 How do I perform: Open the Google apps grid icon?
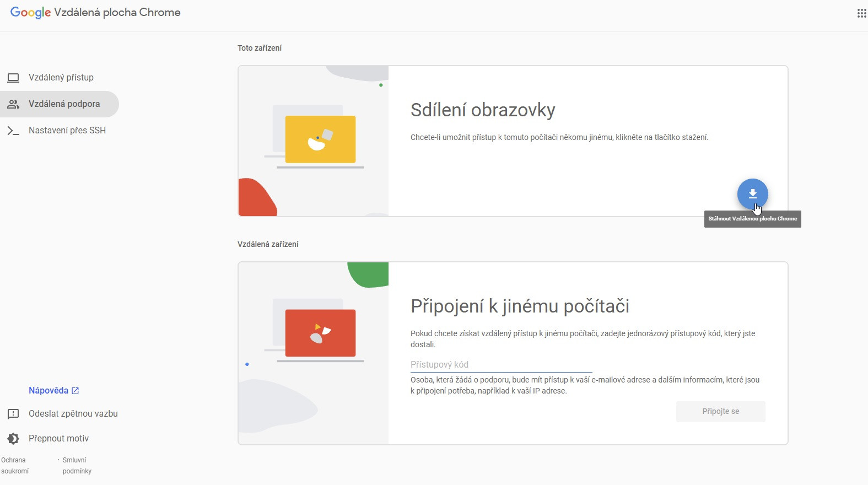(x=861, y=13)
